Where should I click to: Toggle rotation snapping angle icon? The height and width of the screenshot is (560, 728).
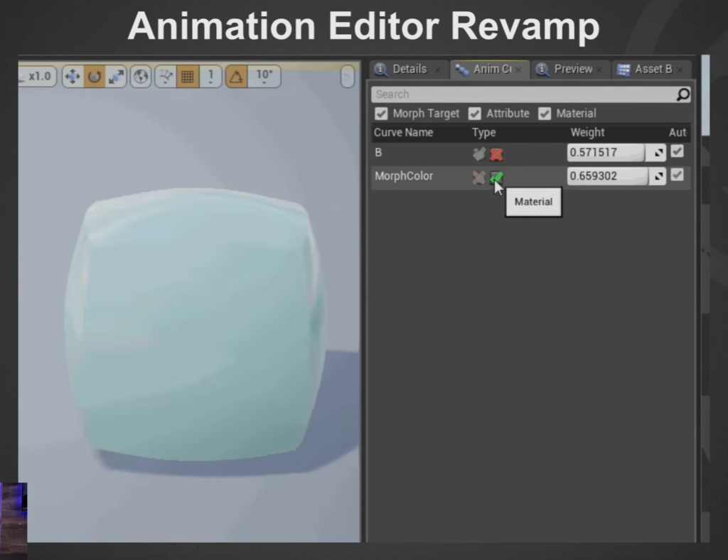point(237,76)
